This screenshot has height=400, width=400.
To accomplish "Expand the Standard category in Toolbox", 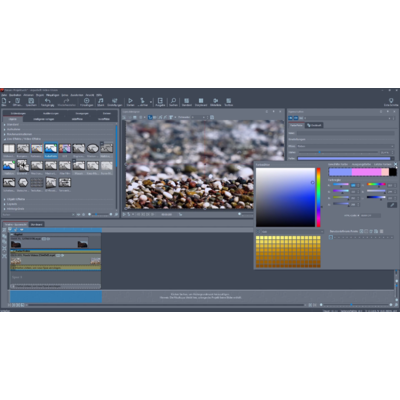I will [13, 125].
